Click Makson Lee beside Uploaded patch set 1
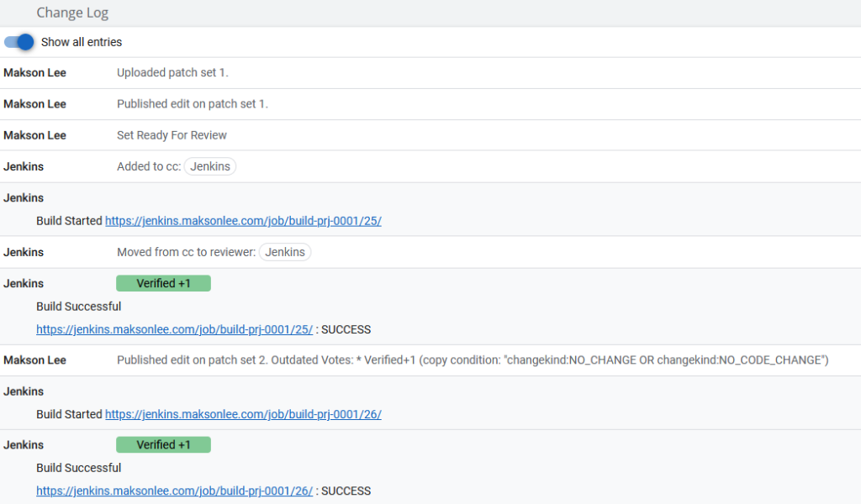The image size is (861, 504). coord(34,73)
